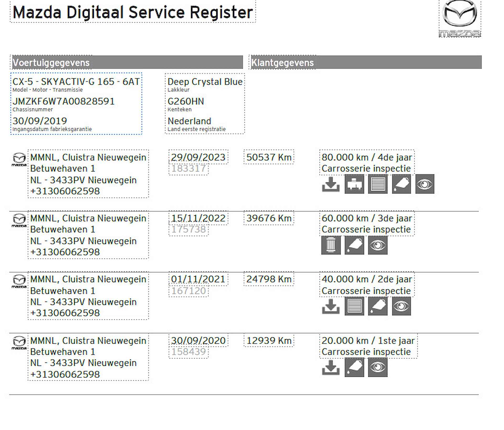504x430 pixels.
Task: Click the large Mazda logo at top right
Action: coord(460,19)
